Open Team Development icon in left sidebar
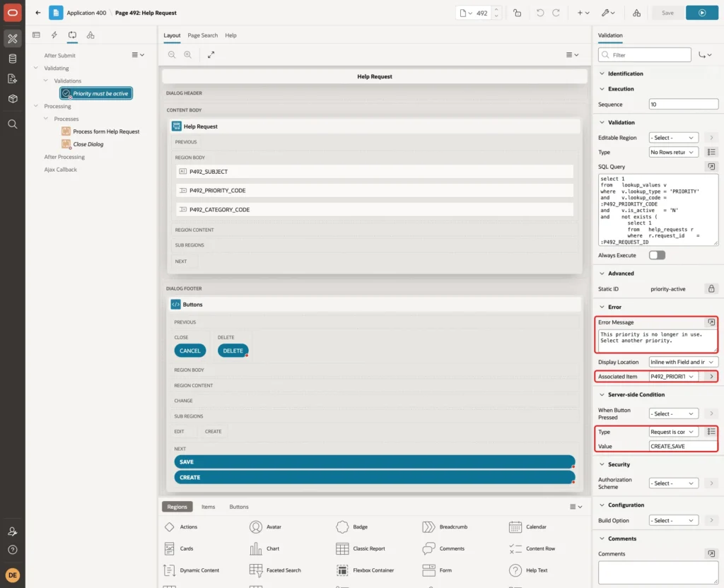 13,78
